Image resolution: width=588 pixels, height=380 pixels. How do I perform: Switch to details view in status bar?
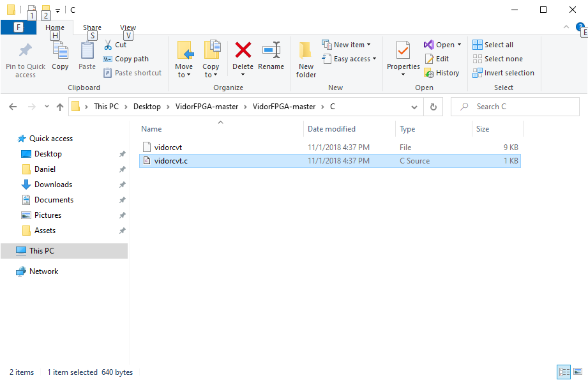[x=564, y=372]
